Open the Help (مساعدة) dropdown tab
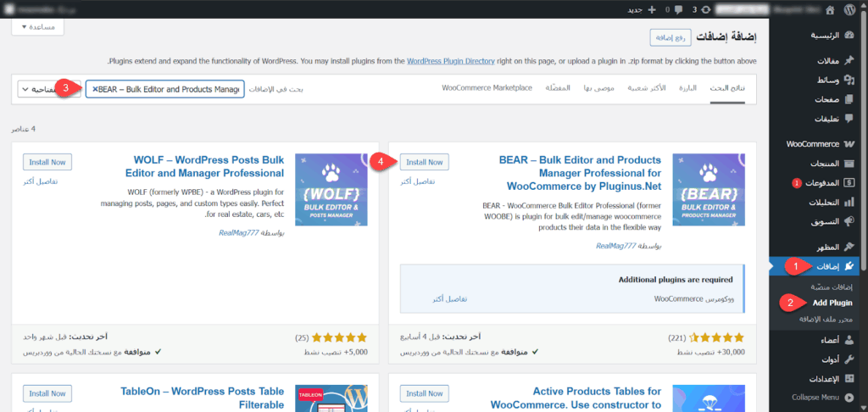This screenshot has width=868, height=412. click(x=37, y=26)
